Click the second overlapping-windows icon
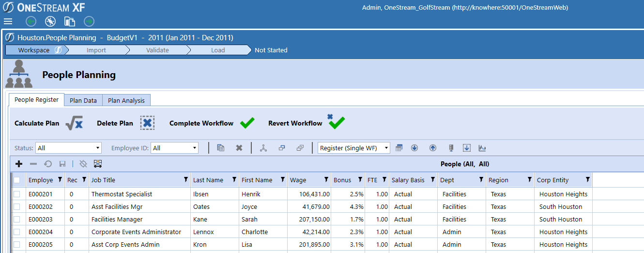Viewport: 644px width, 253px height. pos(300,148)
